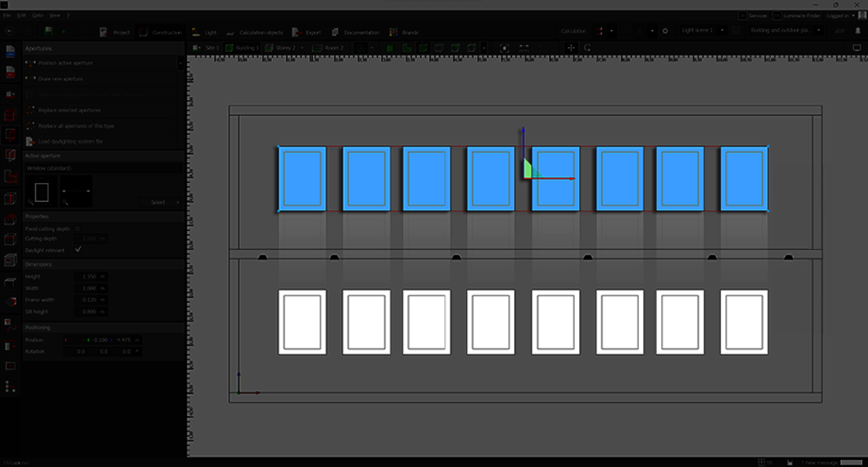Click Replace selected apertures
The width and height of the screenshot is (868, 467).
pos(69,110)
